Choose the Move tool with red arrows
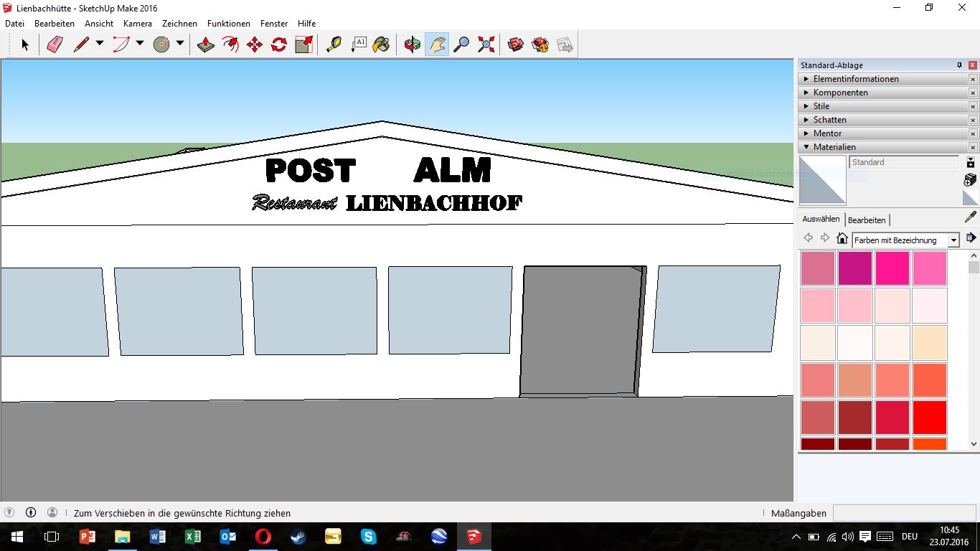Screen dimensions: 980x551 tap(255, 44)
